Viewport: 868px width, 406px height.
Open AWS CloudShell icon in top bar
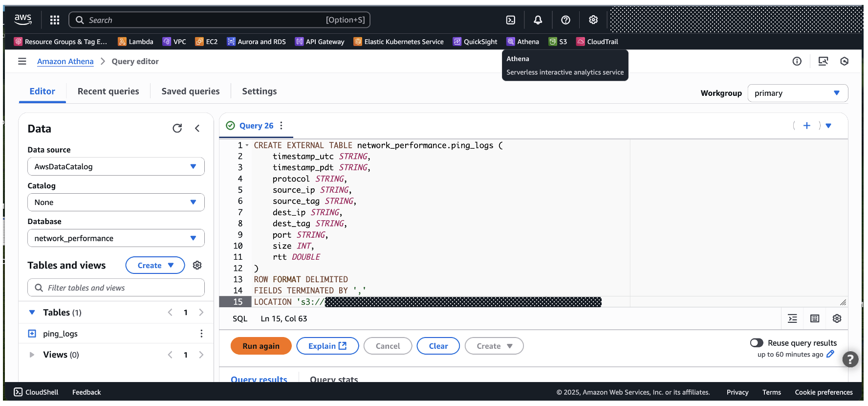click(510, 20)
